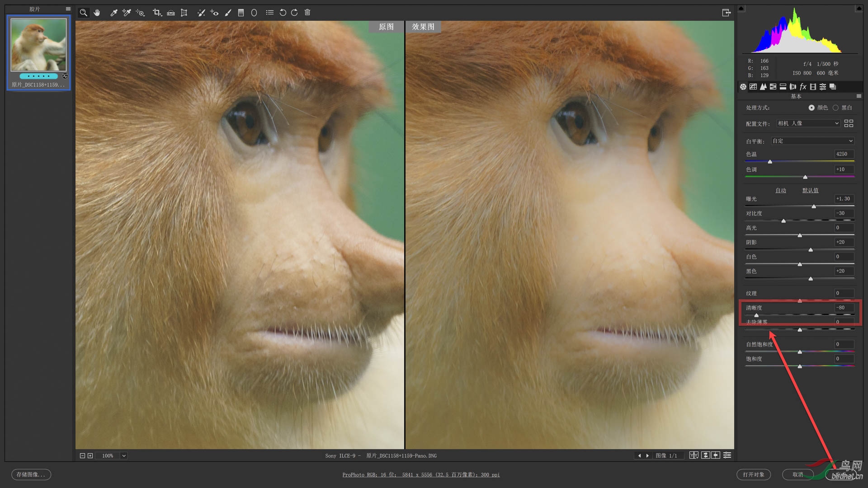Screen dimensions: 868x488
Task: Click the 打开对象 open object button
Action: point(753,474)
